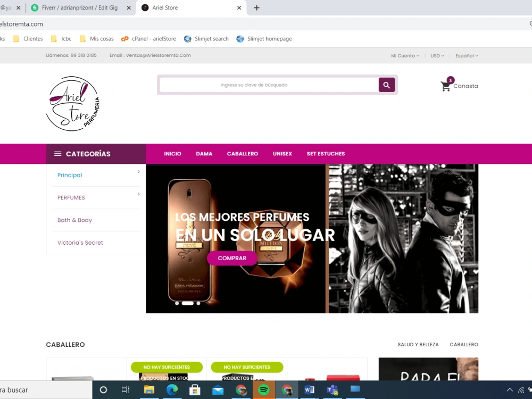Open the UNISEX menu item
This screenshot has width=532, height=399.
click(x=282, y=154)
